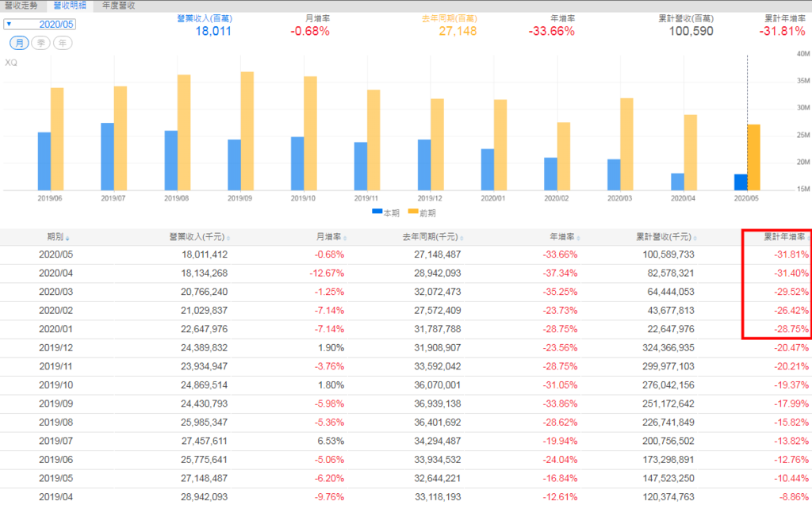Click prior-year value 27,572,409

click(x=438, y=310)
